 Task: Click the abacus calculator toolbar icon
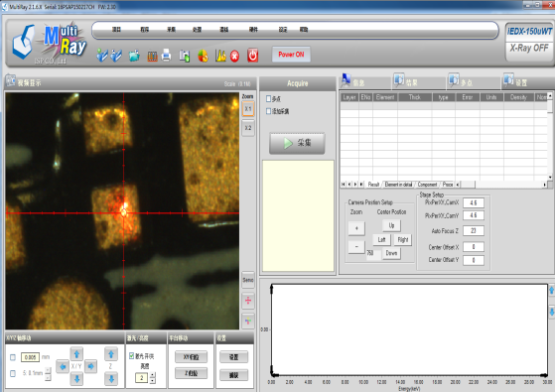pos(152,57)
